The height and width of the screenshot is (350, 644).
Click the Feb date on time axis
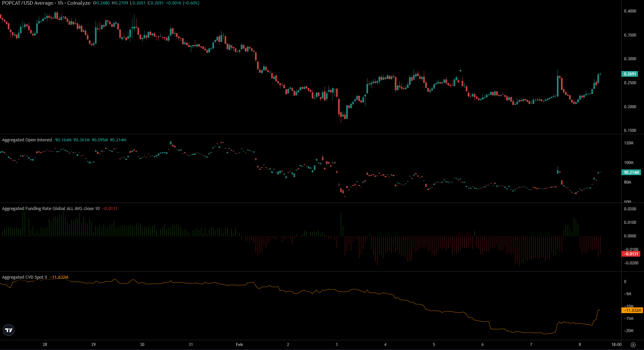tap(239, 345)
